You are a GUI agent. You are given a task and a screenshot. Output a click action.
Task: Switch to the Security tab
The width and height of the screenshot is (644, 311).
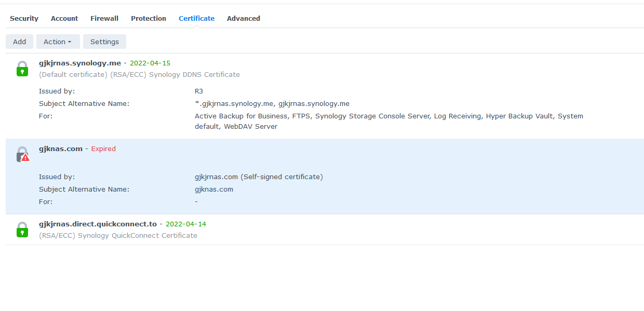[24, 18]
